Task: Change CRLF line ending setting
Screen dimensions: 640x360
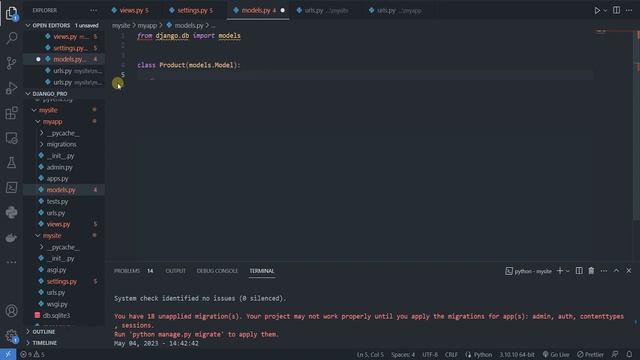Action: coord(451,354)
